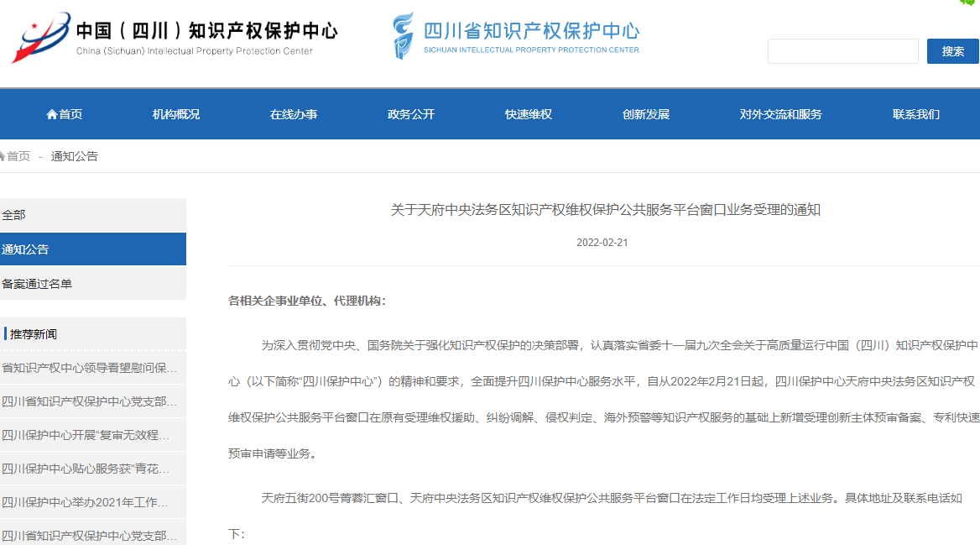Click the Sichuan Intellectual Property Protection Center emblem

pos(404,36)
